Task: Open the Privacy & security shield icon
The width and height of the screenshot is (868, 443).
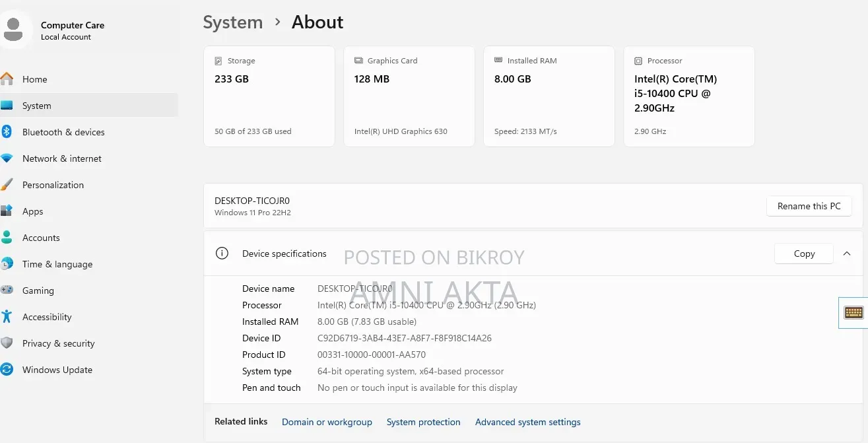Action: coord(7,343)
